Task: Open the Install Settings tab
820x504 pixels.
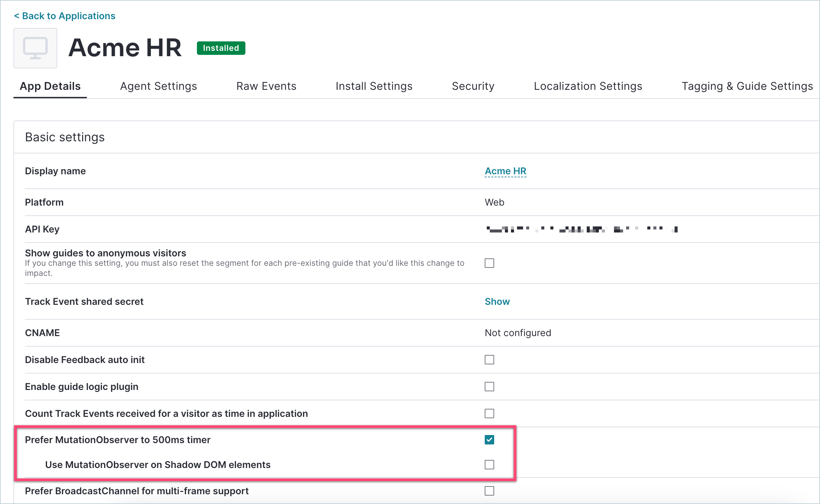Action: [x=374, y=86]
